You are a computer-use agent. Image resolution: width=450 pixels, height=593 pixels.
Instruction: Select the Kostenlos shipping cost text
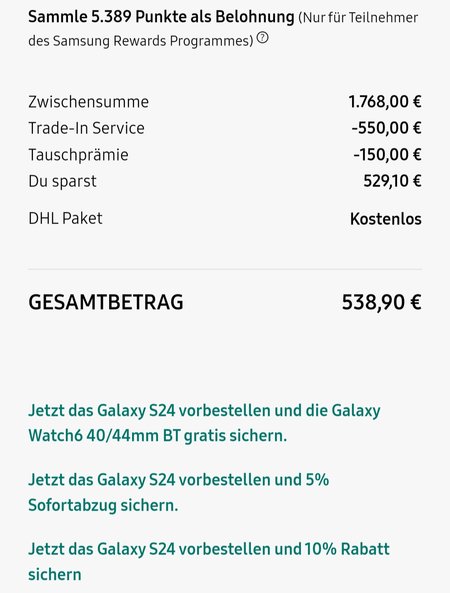pos(386,219)
